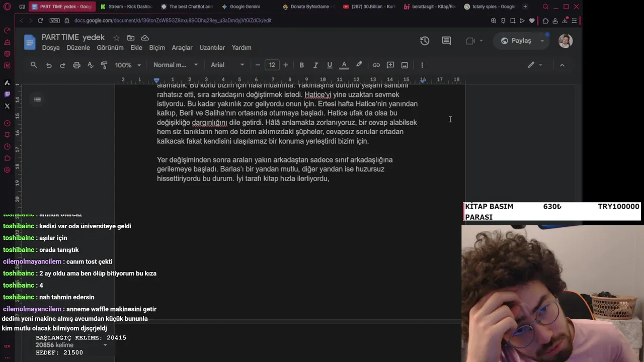Insert a link
The image size is (644, 362).
[x=376, y=65]
